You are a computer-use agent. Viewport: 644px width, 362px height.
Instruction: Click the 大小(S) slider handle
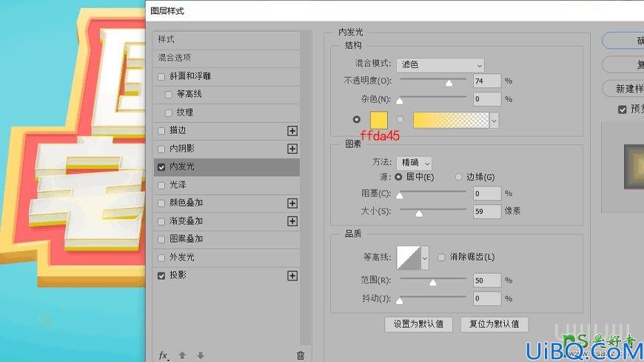tap(419, 214)
